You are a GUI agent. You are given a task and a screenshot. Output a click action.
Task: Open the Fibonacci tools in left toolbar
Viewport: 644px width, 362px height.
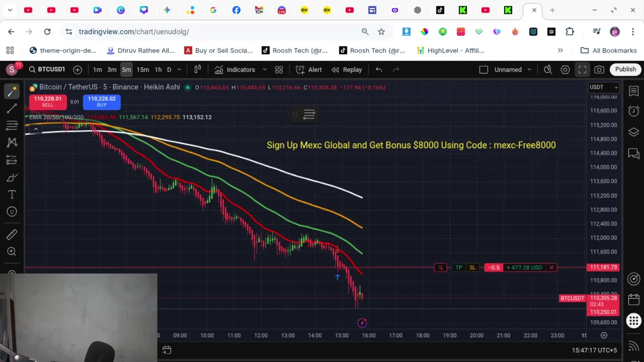pos(12,125)
